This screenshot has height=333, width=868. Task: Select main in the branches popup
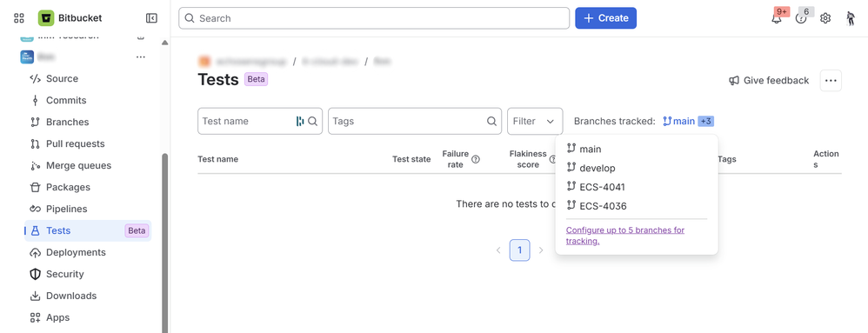coord(636,149)
